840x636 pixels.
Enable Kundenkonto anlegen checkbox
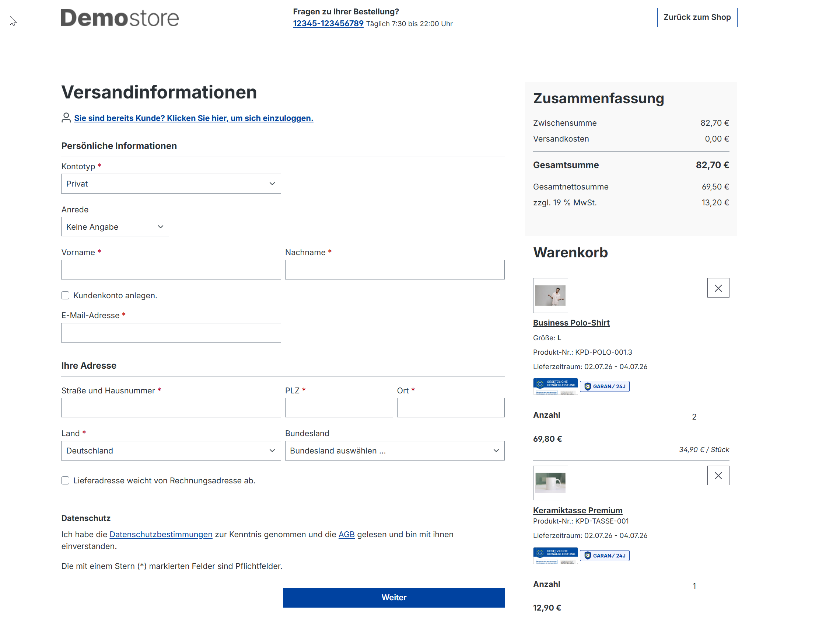pyautogui.click(x=65, y=296)
